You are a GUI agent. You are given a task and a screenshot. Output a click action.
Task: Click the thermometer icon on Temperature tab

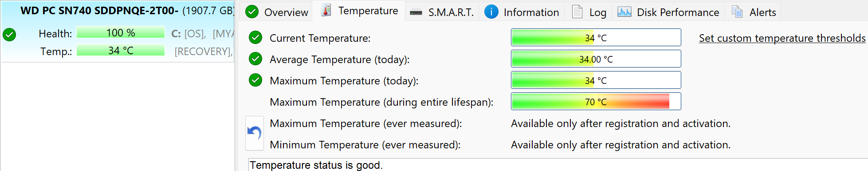(x=326, y=10)
